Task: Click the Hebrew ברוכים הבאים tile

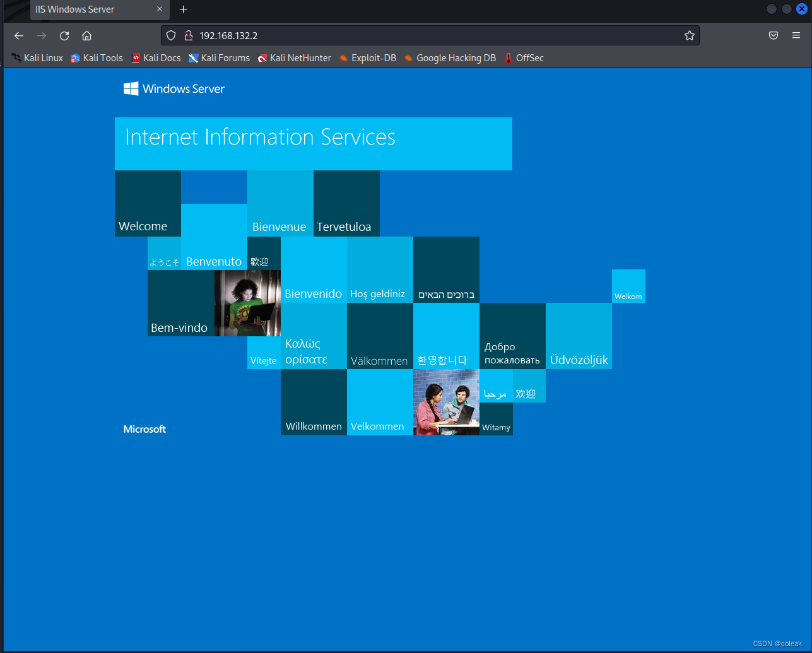Action: 446,269
